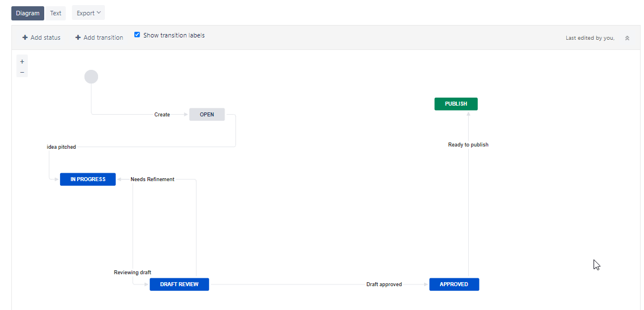Screen dimensions: 644x310
Task: Select the initial grey circle start node
Action: click(x=91, y=77)
